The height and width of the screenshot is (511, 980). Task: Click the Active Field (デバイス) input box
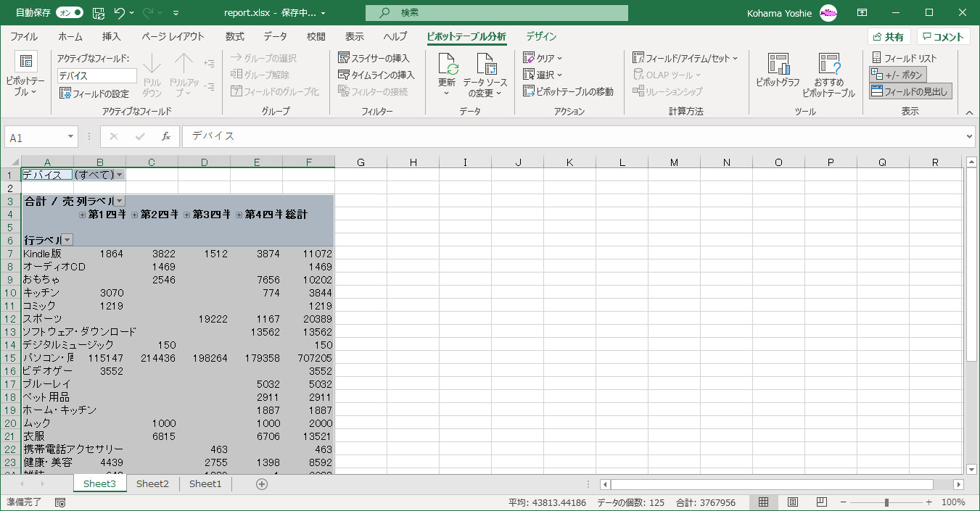[x=97, y=75]
